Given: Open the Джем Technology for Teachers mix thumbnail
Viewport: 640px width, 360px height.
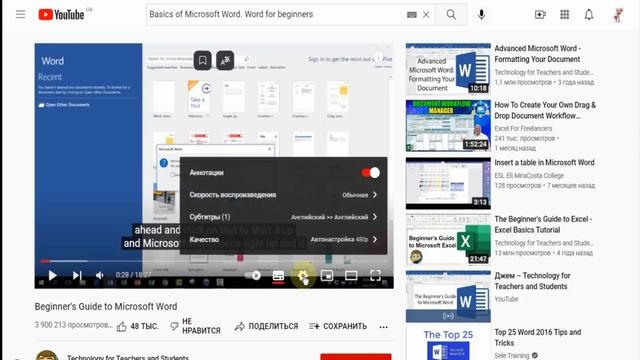Looking at the screenshot, I should point(448,296).
